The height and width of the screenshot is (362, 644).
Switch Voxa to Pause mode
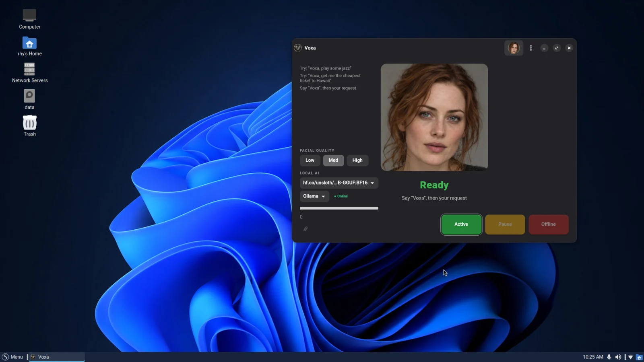[x=505, y=224]
